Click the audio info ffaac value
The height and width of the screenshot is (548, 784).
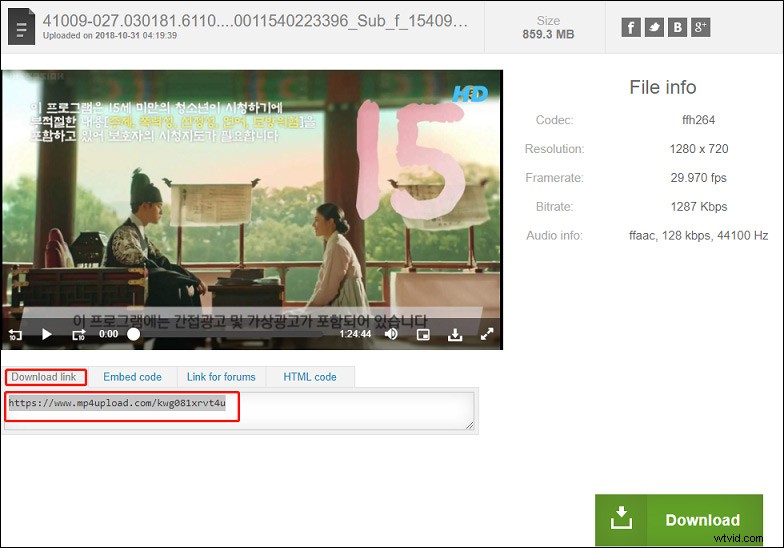[x=698, y=236]
